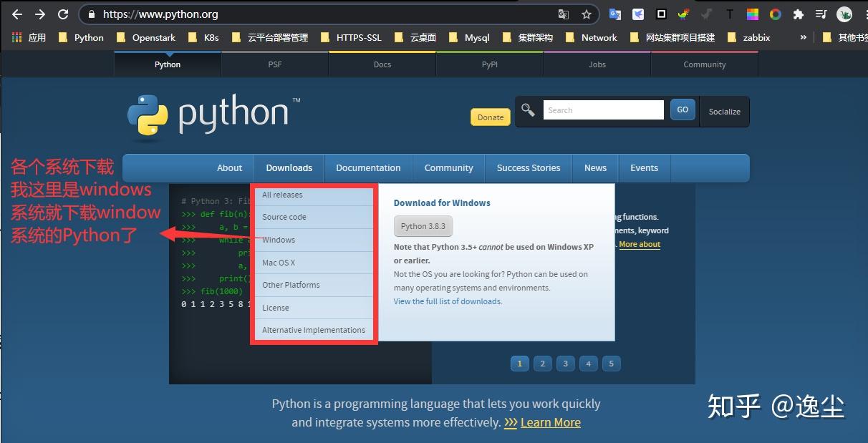
Task: Open the rainbow stripes extension icon
Action: (753, 14)
